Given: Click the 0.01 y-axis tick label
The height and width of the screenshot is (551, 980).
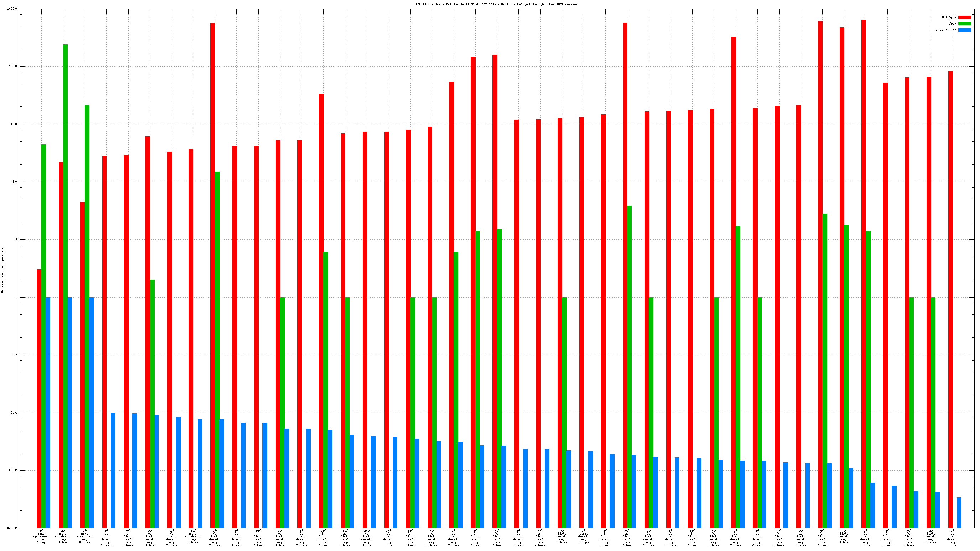Looking at the screenshot, I should coord(15,413).
